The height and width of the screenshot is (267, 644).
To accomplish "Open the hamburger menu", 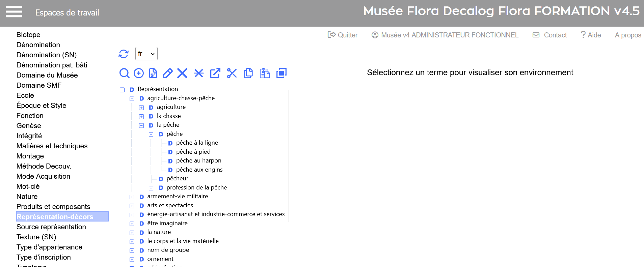I will click(x=14, y=12).
